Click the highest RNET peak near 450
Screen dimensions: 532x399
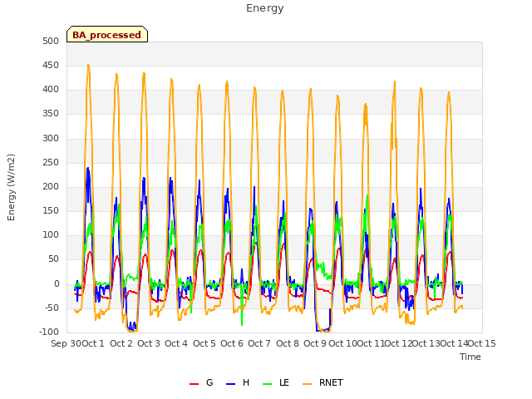[88, 65]
